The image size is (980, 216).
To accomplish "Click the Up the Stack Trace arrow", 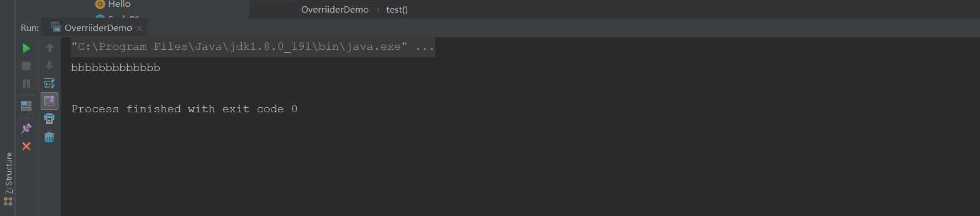I will pyautogui.click(x=49, y=48).
